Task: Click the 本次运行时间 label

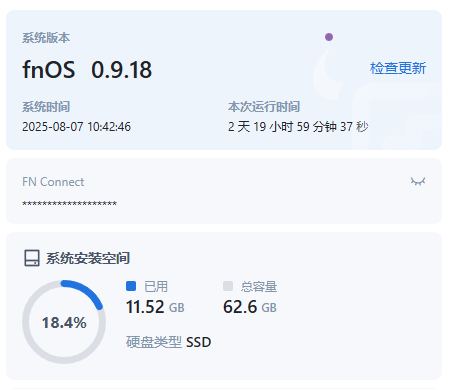Action: click(x=264, y=107)
